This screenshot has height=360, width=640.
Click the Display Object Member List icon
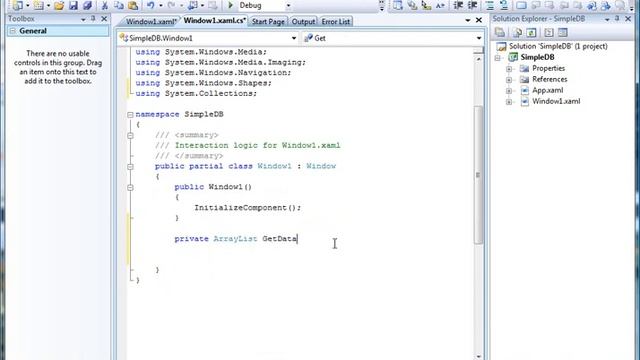398,5
